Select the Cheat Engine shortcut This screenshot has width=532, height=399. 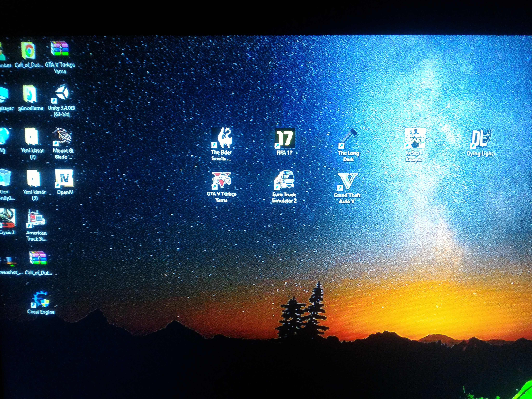click(x=40, y=299)
